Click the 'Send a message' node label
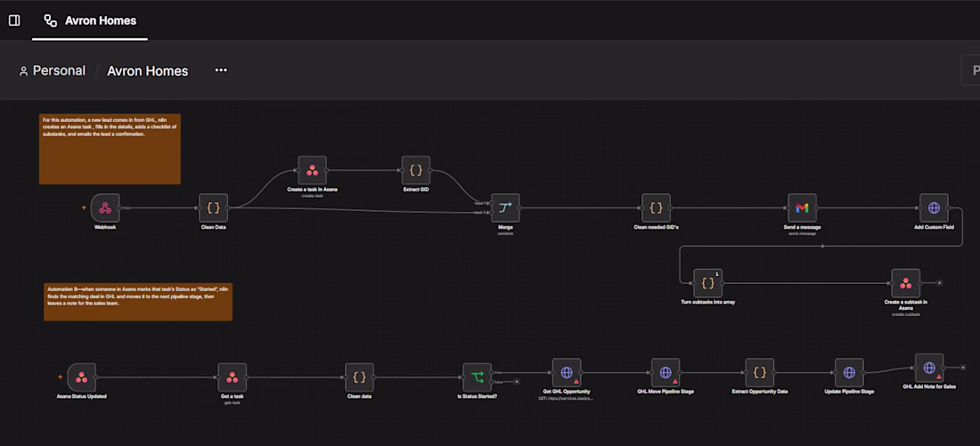 coord(802,227)
